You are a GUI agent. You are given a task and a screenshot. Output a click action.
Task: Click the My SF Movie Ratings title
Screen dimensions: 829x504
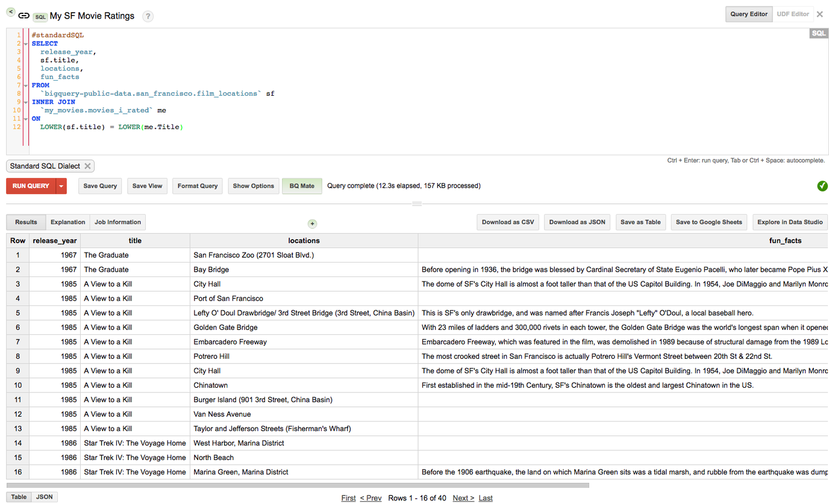[92, 16]
